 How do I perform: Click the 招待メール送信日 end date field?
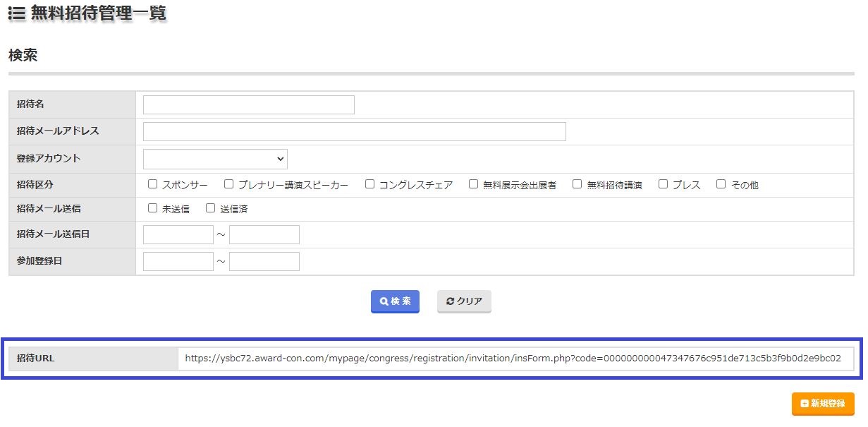point(264,235)
